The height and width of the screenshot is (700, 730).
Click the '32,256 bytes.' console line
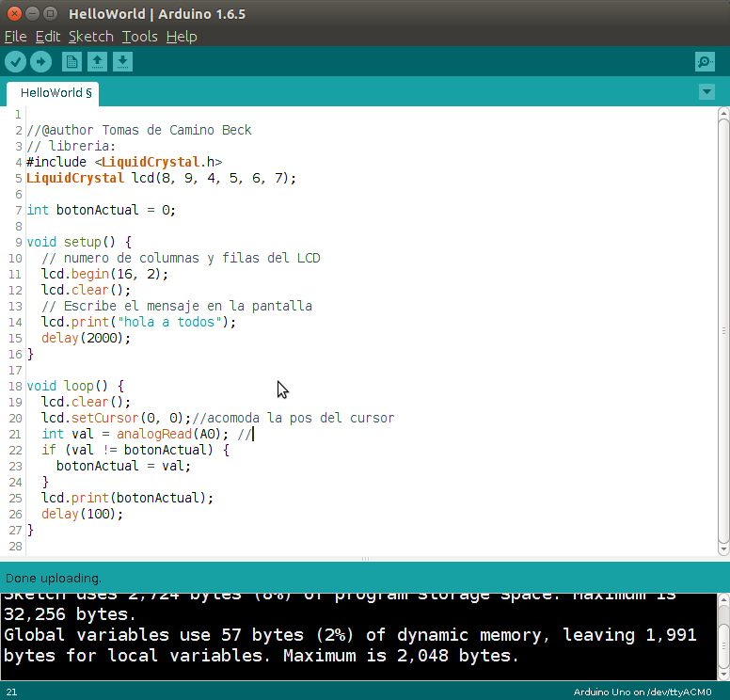pyautogui.click(x=70, y=614)
